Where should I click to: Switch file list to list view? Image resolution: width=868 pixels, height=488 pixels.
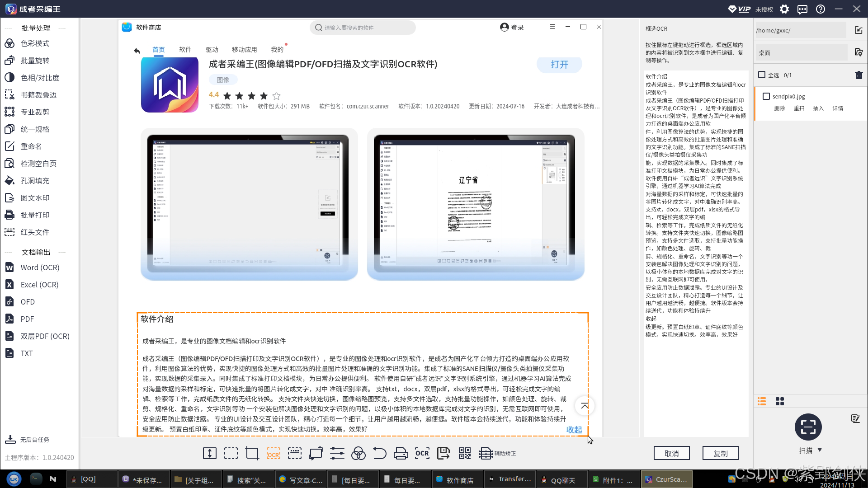(762, 401)
